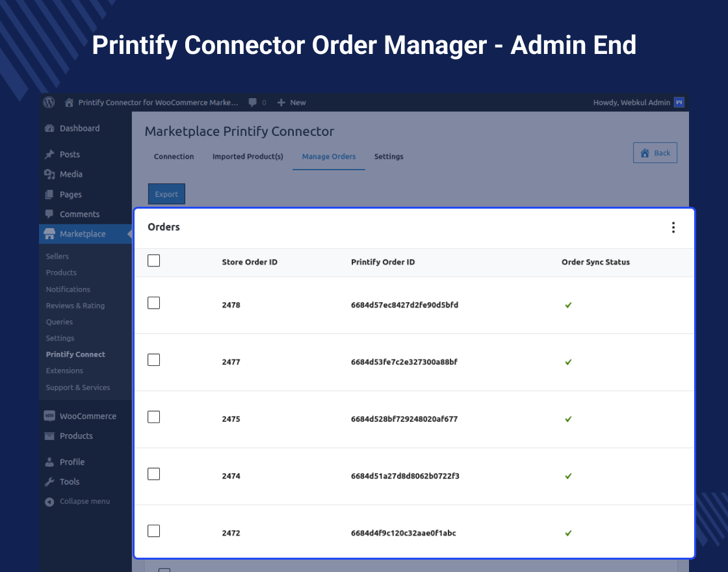Click store order ID 2478
This screenshot has height=572, width=728.
[231, 305]
